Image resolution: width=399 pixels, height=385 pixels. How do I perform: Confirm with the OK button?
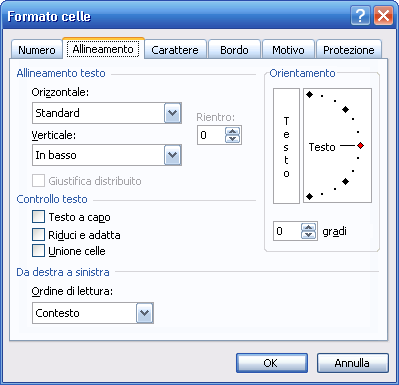pyautogui.click(x=272, y=363)
